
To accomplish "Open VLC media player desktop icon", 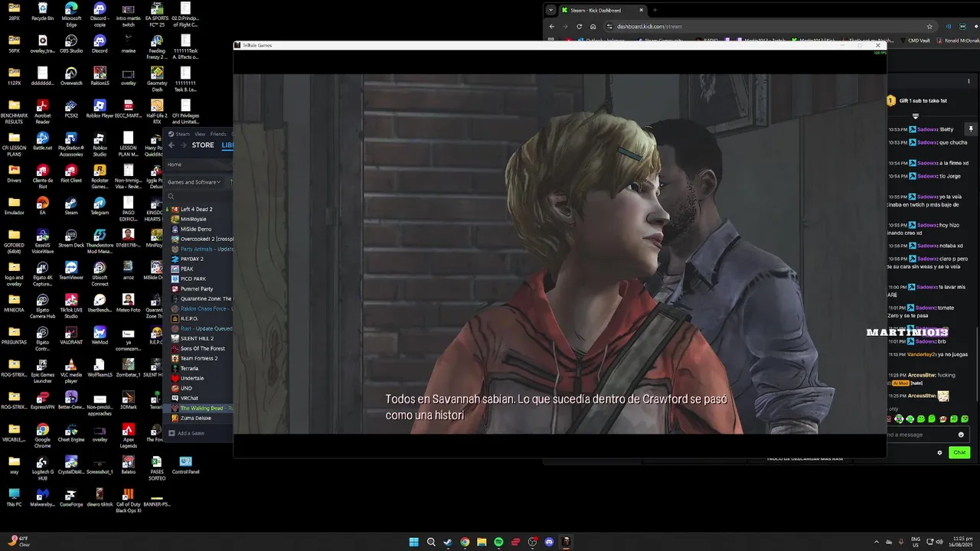I will pos(71,370).
